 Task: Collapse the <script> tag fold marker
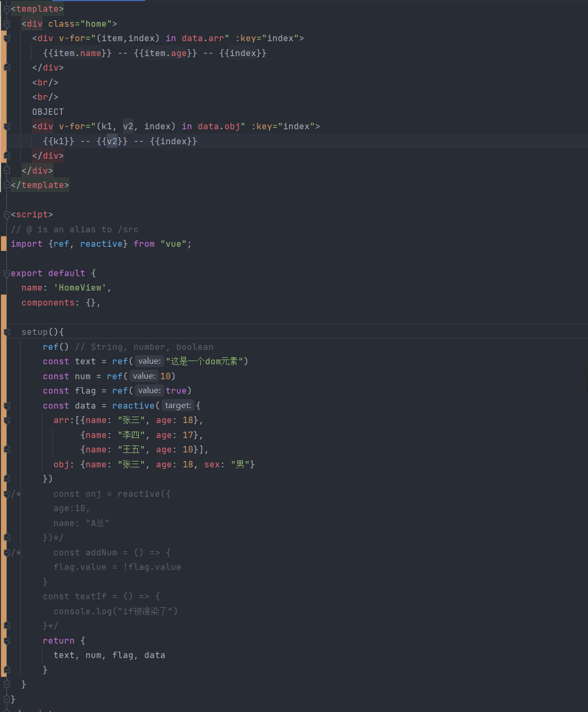7,215
